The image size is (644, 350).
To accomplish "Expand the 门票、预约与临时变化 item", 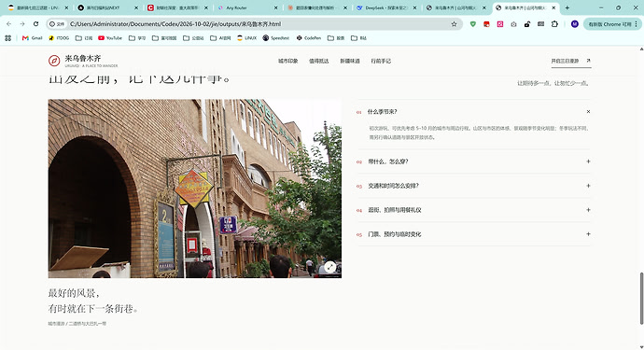I will [473, 234].
